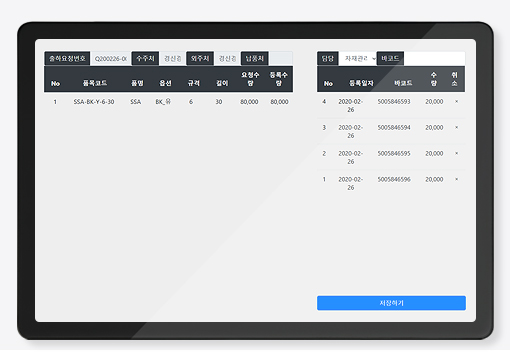Click quantity 20,000 in row 5005846595
Screen dimensions: 510x360
point(434,154)
